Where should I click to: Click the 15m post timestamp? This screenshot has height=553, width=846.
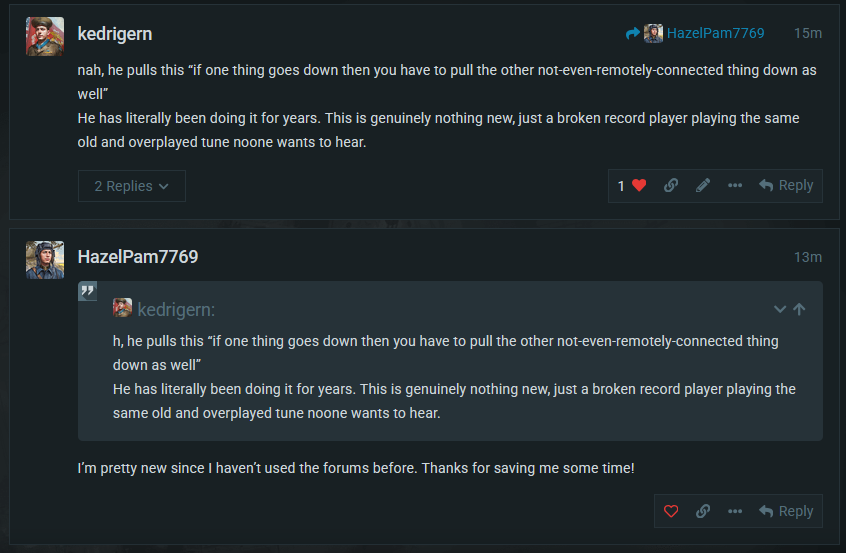(808, 33)
